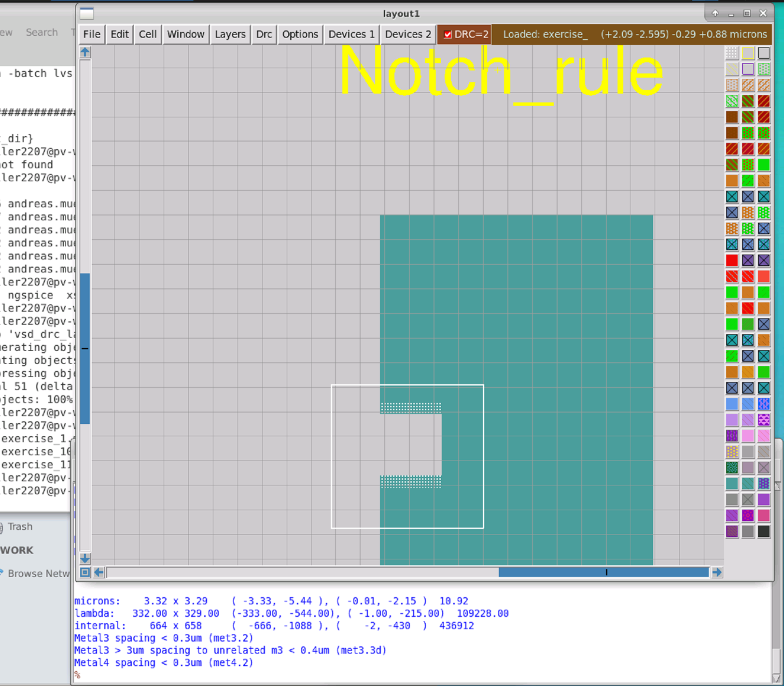The image size is (784, 686).
Task: Select the blue triangle-patterned layer swatch
Action: pyautogui.click(x=764, y=404)
